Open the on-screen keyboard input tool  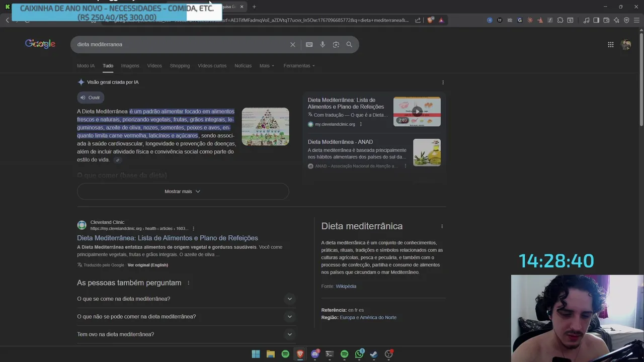[309, 44]
